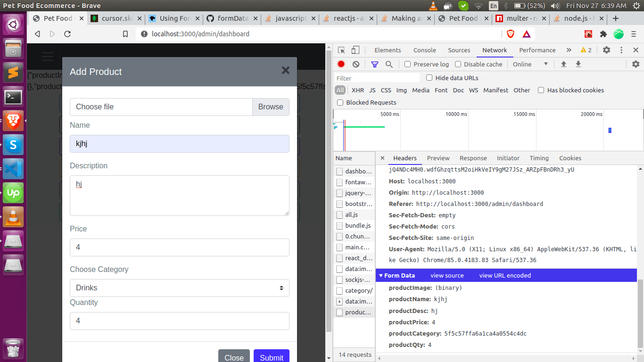Switch to the Console tab in DevTools
644x362 pixels.
(424, 49)
